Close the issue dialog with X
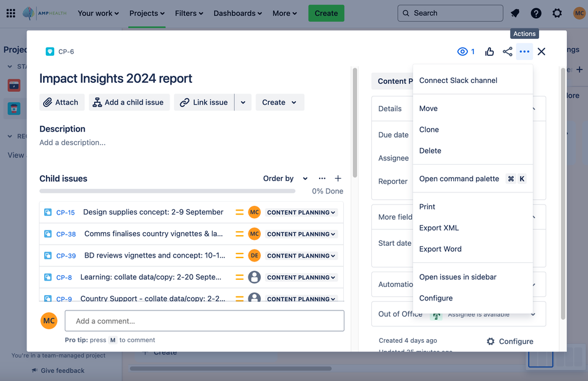The height and width of the screenshot is (381, 588). point(541,52)
